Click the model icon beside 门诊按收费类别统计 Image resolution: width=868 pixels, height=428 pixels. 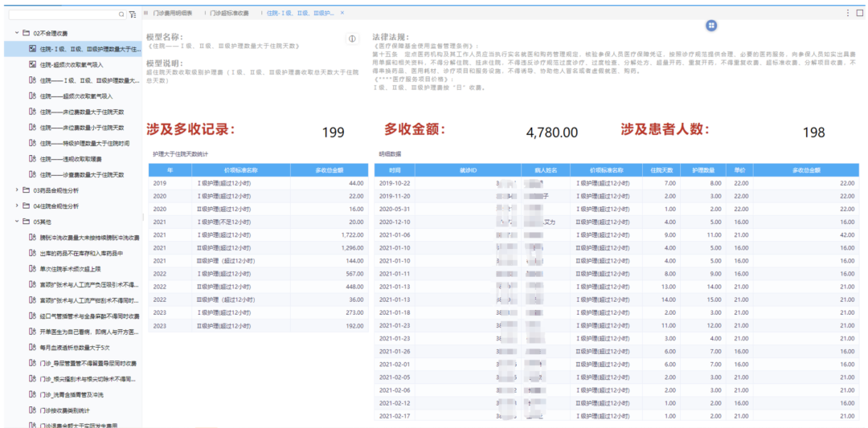pos(32,410)
